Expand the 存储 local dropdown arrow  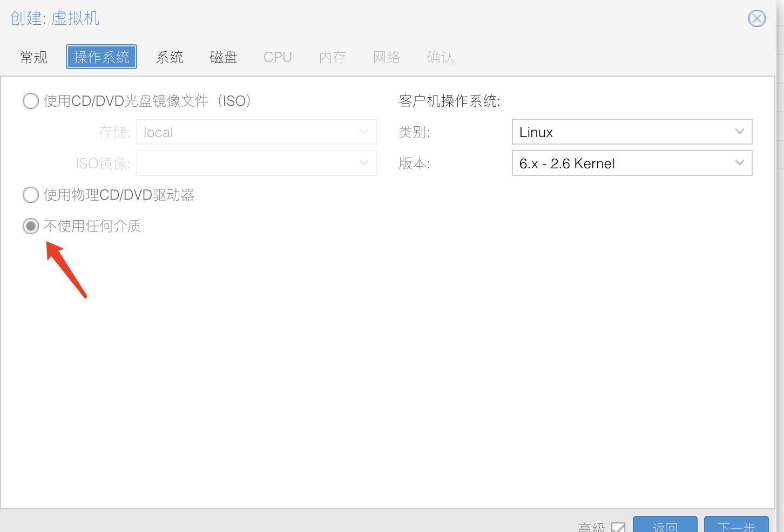[x=364, y=132]
